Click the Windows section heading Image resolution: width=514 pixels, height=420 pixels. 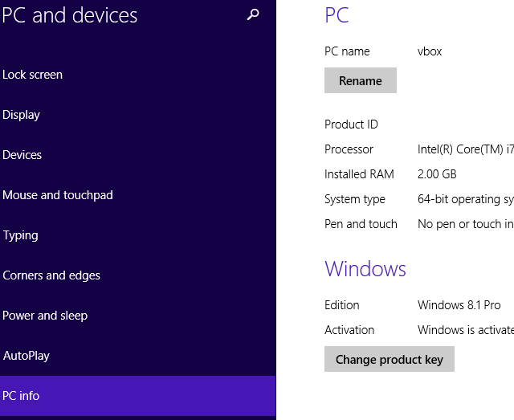coord(365,269)
